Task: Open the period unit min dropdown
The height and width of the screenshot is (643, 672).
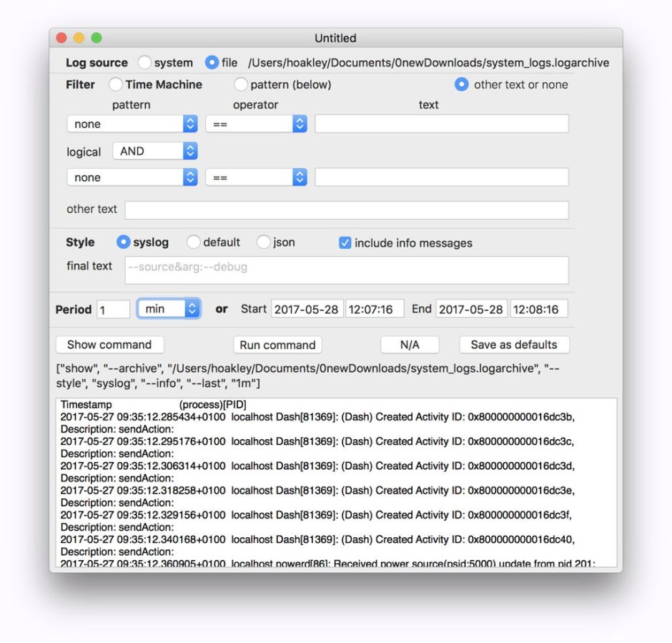Action: point(169,309)
